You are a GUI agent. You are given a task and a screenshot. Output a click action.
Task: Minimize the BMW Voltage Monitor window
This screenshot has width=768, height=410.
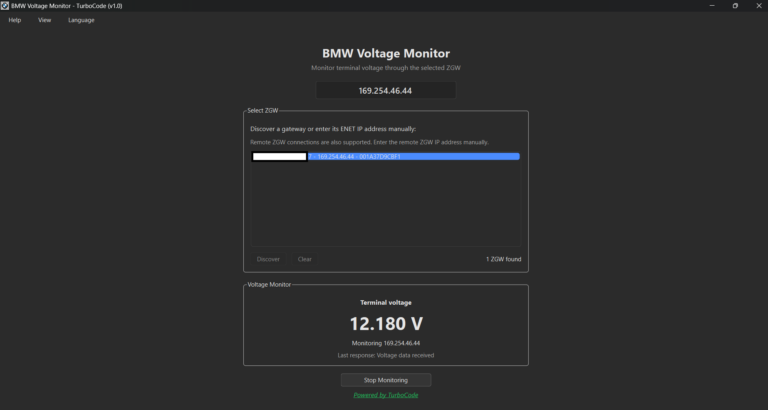pos(712,6)
